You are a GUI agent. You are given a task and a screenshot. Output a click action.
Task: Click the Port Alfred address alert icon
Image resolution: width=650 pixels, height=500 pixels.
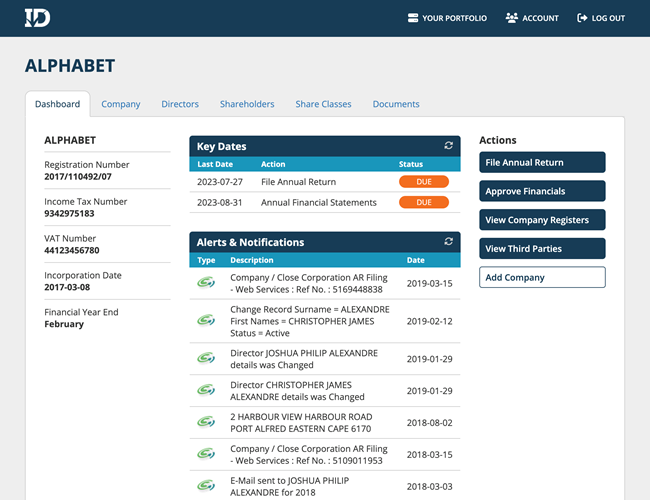(x=206, y=422)
